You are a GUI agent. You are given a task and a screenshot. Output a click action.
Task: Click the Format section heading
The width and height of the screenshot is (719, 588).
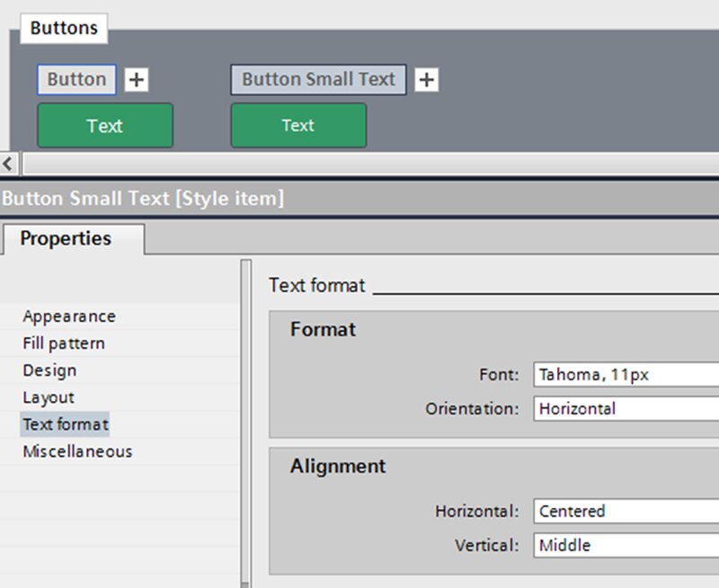click(x=323, y=329)
